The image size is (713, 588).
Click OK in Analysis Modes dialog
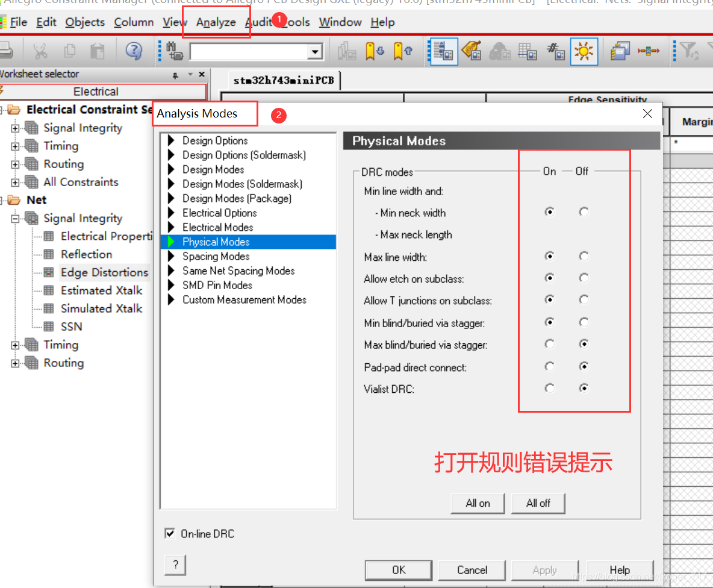(x=399, y=570)
